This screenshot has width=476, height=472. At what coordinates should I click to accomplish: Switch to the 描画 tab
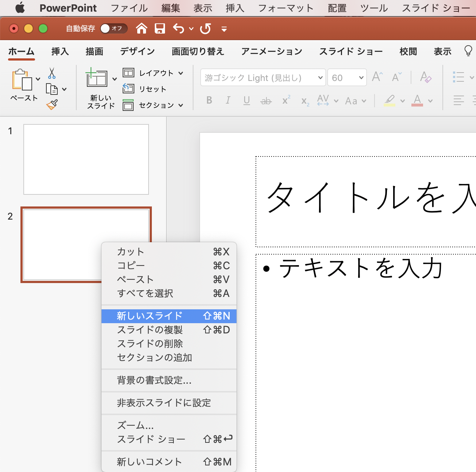point(94,51)
